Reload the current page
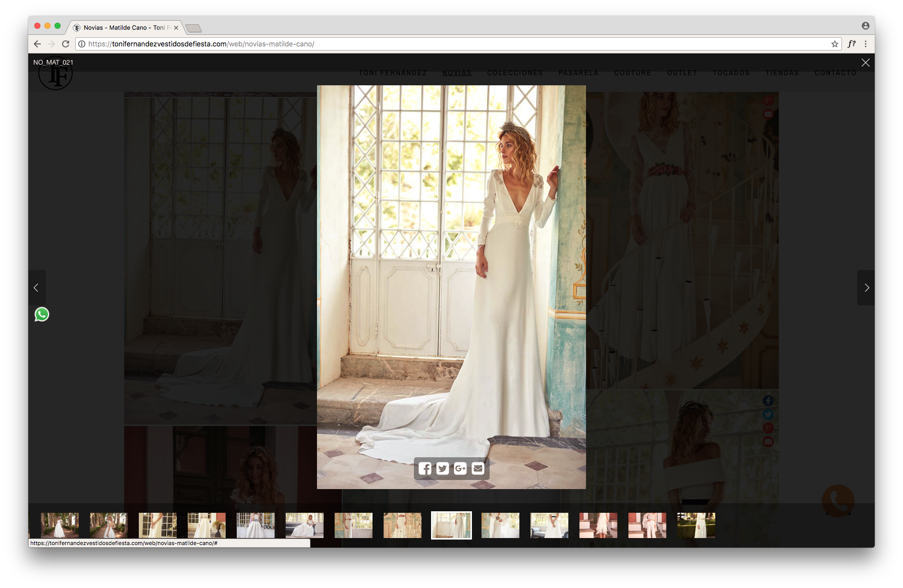The width and height of the screenshot is (903, 588). point(66,44)
